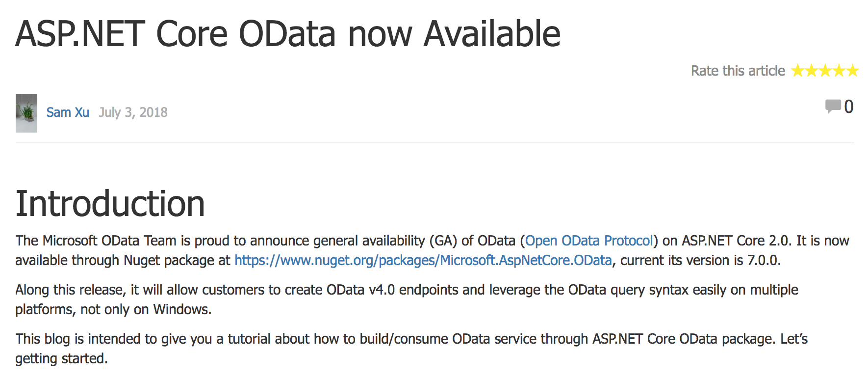Click the ASP.NET Core OData now Available title
Image resolution: width=868 pixels, height=380 pixels.
click(288, 34)
